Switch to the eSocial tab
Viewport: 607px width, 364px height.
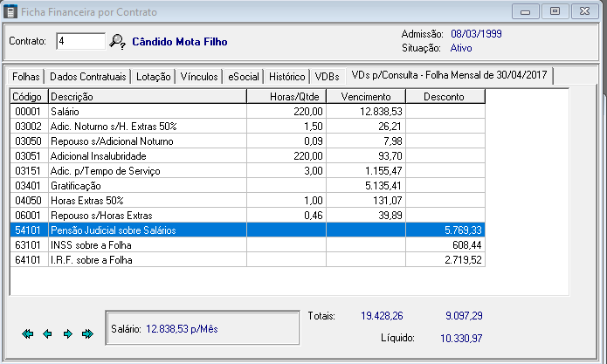[x=244, y=76]
